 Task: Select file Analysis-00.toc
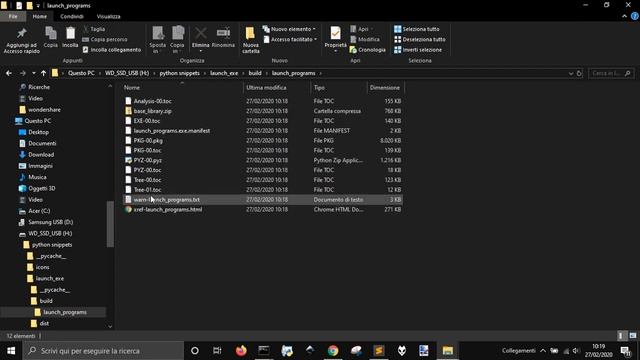[153, 101]
